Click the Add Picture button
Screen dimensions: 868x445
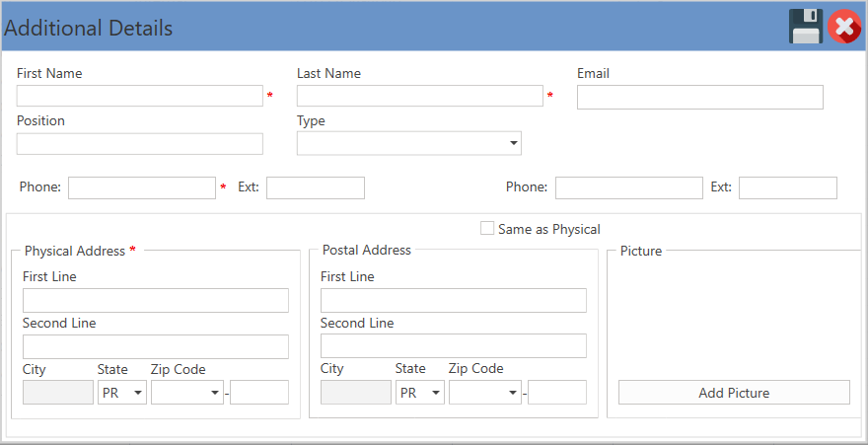click(x=734, y=393)
